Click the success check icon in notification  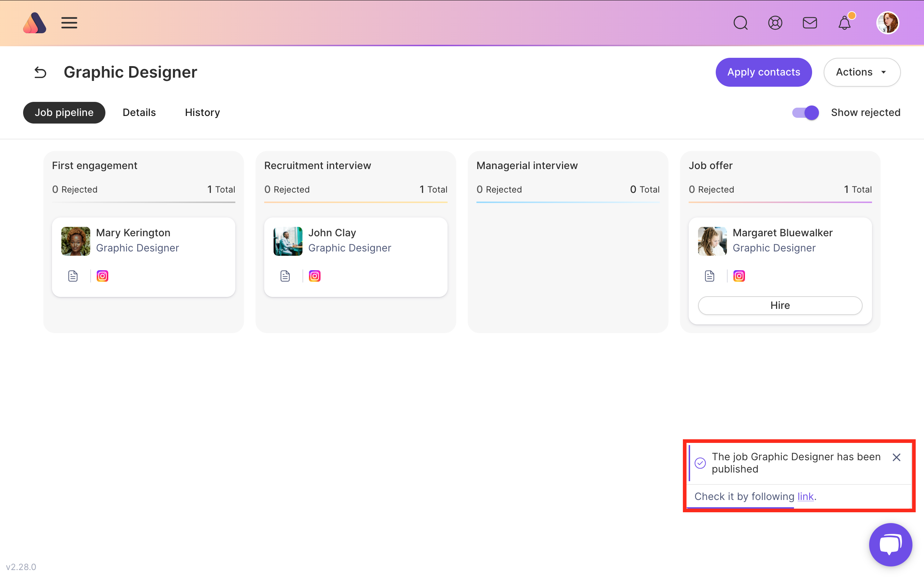click(700, 463)
